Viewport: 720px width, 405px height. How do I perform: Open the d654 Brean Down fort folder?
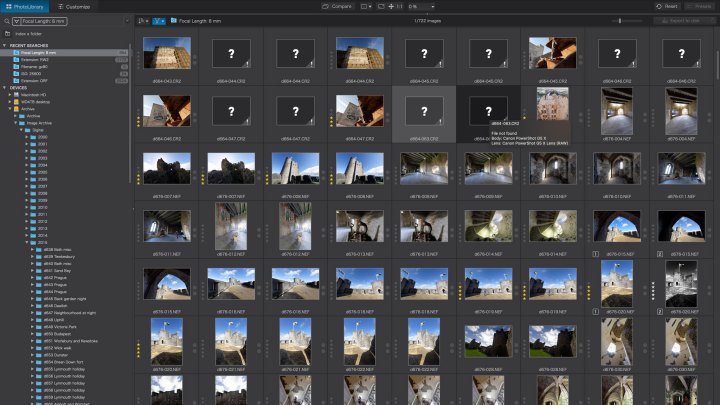coord(63,362)
